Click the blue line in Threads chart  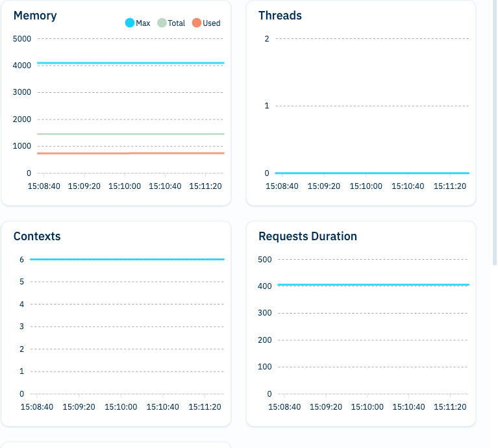[371, 173]
